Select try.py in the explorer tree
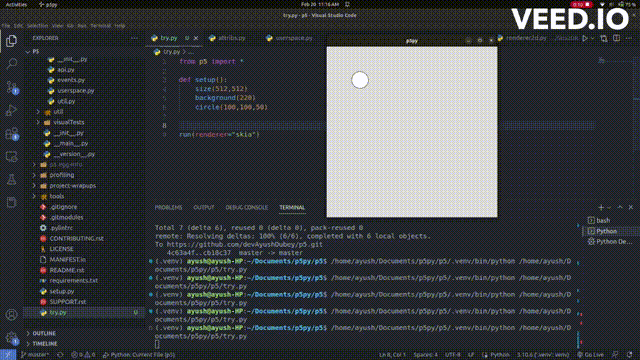Screen dimensions: 640x360 point(84,313)
